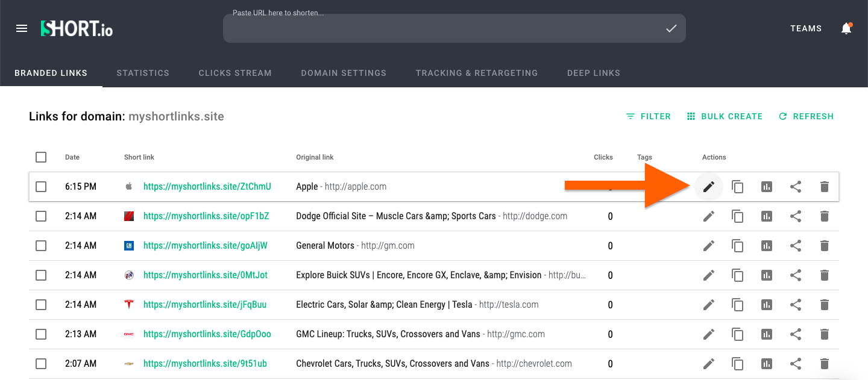The width and height of the screenshot is (868, 380).
Task: Edit the GMC Lineup link with pencil icon
Action: 708,334
